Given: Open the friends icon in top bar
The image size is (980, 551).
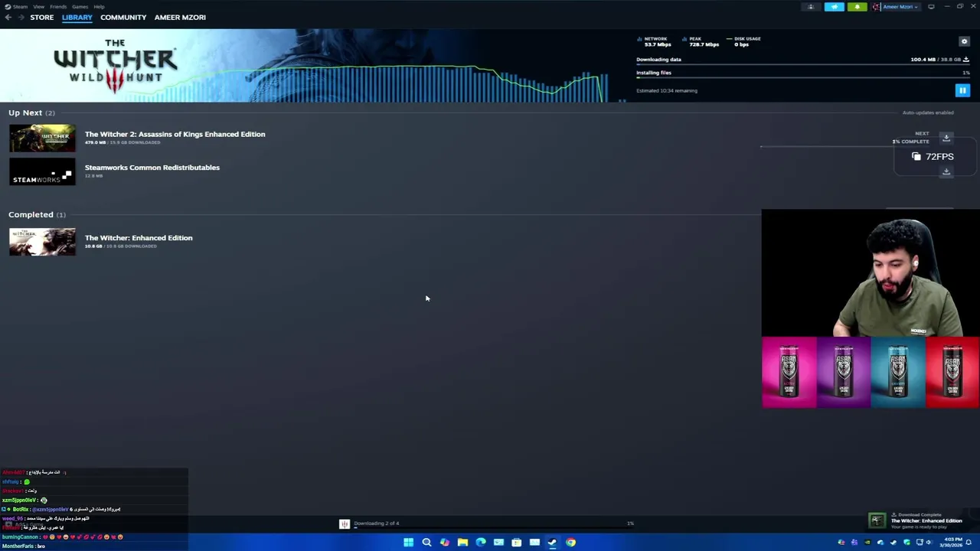Looking at the screenshot, I should 811,7.
